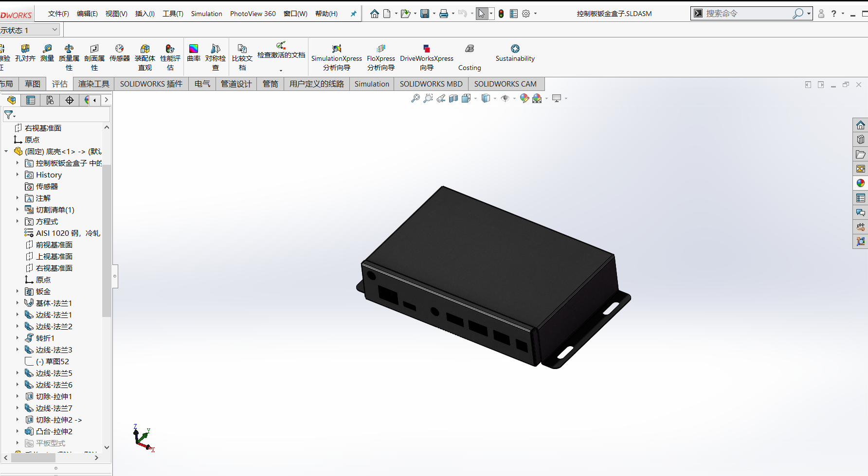Image resolution: width=868 pixels, height=476 pixels.
Task: Expand the 切割清单(1) node
Action: pyautogui.click(x=18, y=210)
